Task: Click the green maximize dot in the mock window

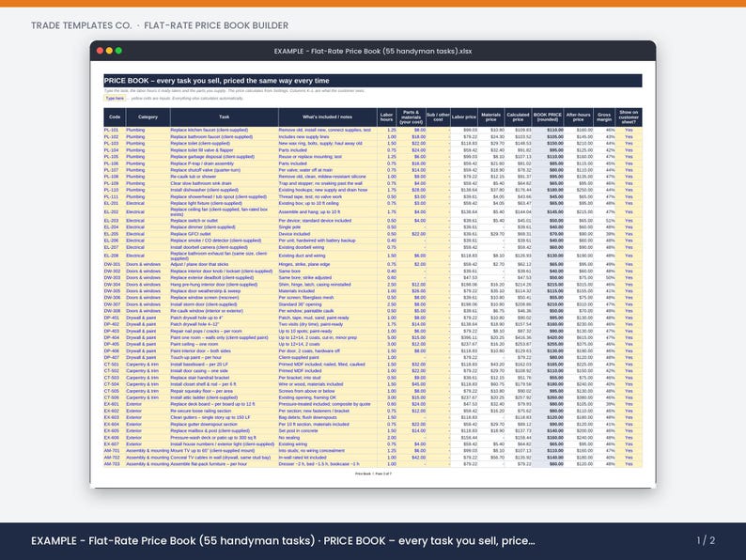Action: 118,51
